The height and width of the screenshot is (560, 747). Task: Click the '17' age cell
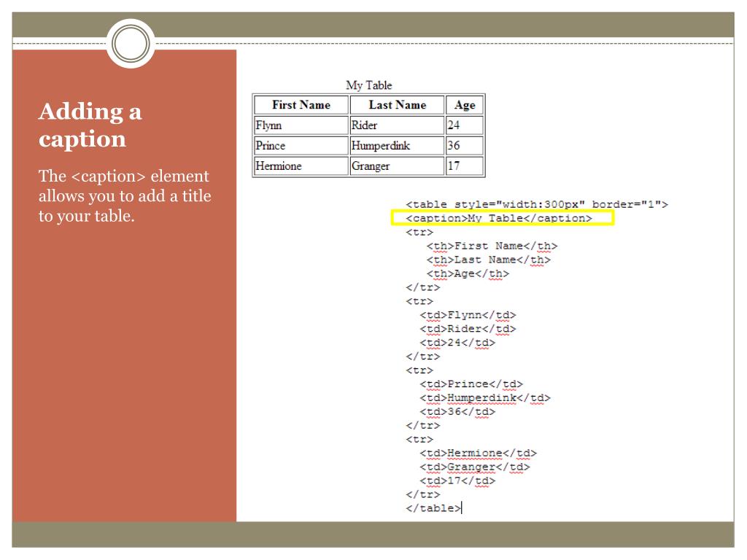pyautogui.click(x=465, y=166)
